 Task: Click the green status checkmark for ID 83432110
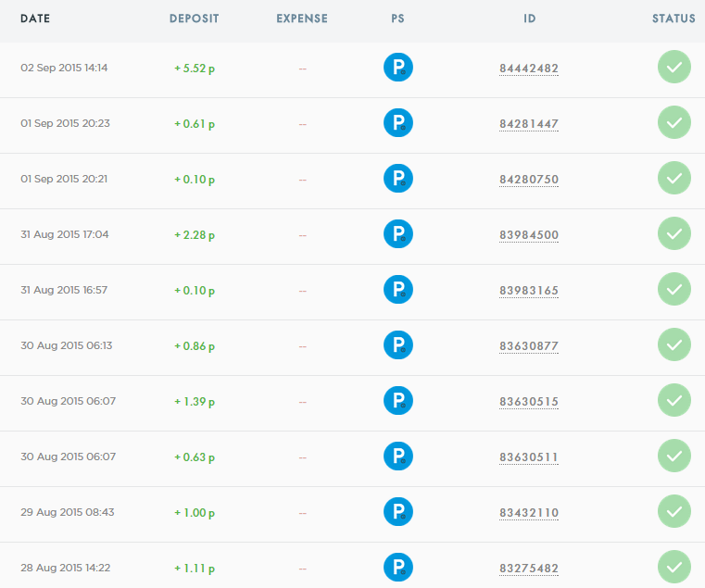pyautogui.click(x=674, y=511)
